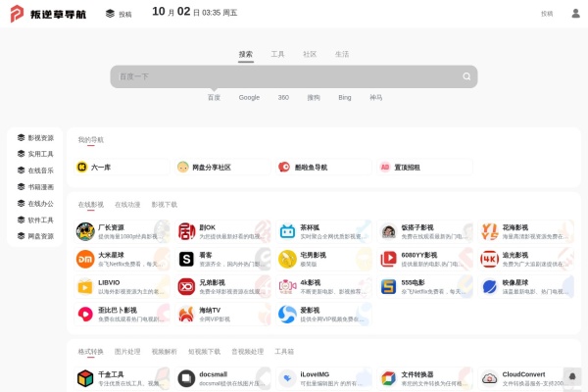Switch to 图片处理 tab

click(x=127, y=352)
